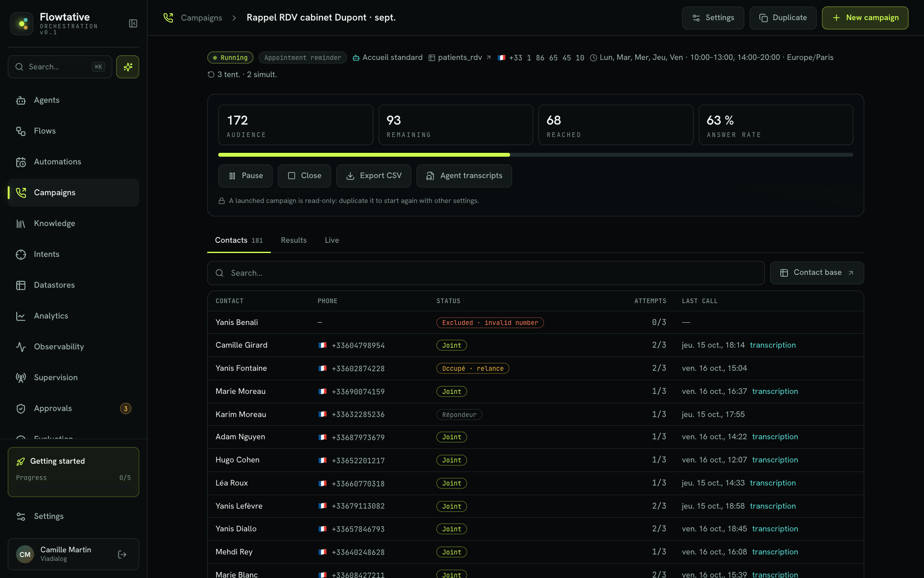This screenshot has width=924, height=578.
Task: Open Automations page
Action: point(73,162)
